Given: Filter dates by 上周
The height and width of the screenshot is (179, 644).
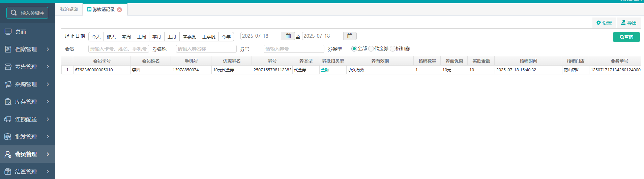Looking at the screenshot, I should [142, 37].
